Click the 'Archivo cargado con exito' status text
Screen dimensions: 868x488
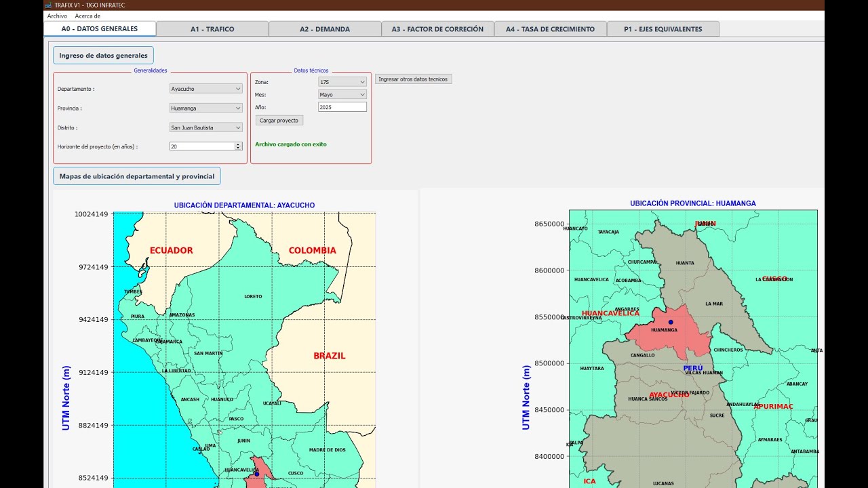point(290,144)
